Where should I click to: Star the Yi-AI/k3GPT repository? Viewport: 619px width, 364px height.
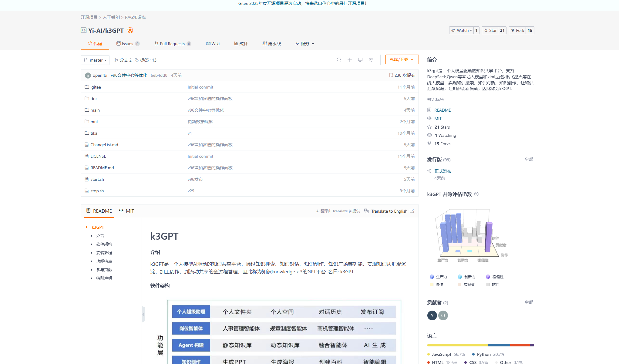pos(490,30)
